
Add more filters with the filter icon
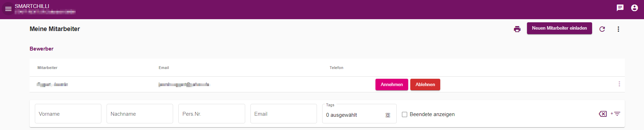(x=615, y=114)
